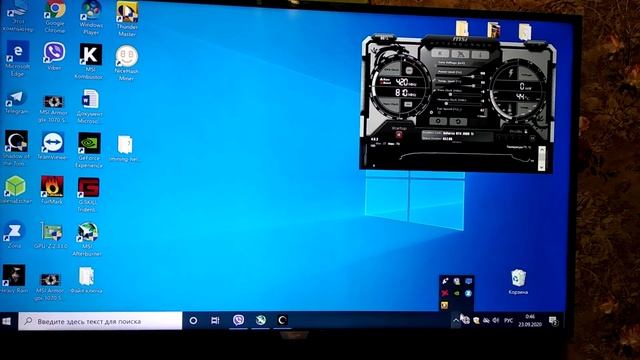This screenshot has width=640, height=360.
Task: Select the Корзина recycle bin icon
Action: point(518,282)
